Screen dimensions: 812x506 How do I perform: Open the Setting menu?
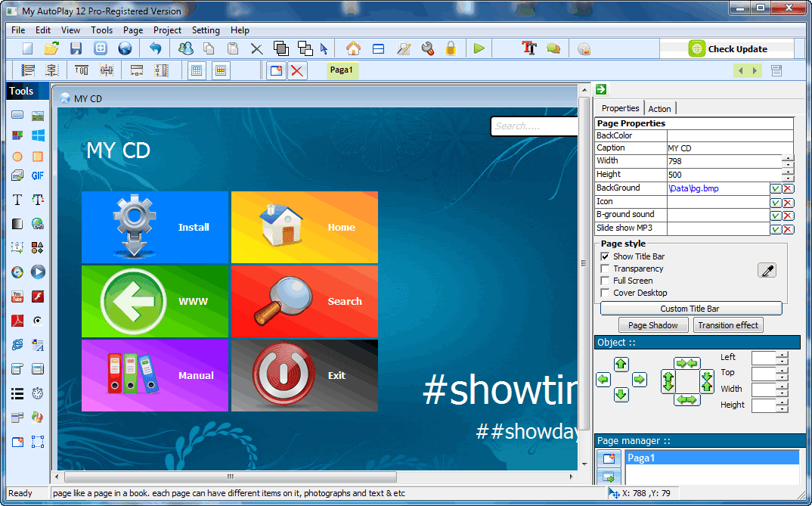tap(206, 30)
